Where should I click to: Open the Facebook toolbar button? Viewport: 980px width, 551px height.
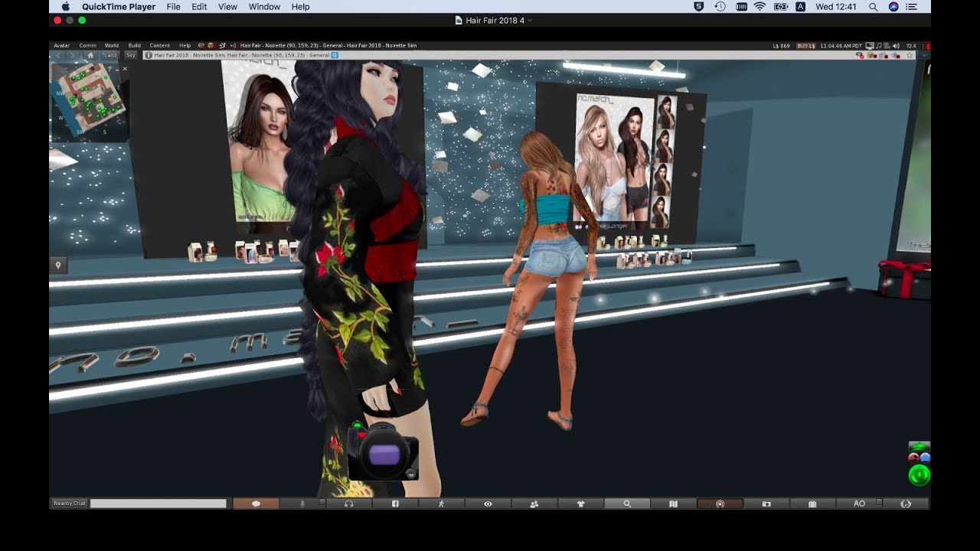[x=395, y=504]
